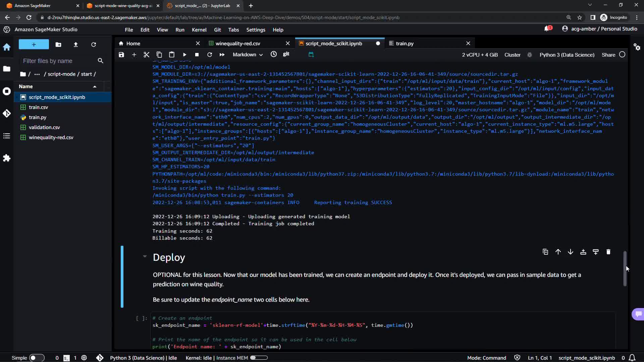Toggle the kernel status circle indicator
The height and width of the screenshot is (362, 644).
[x=622, y=55]
